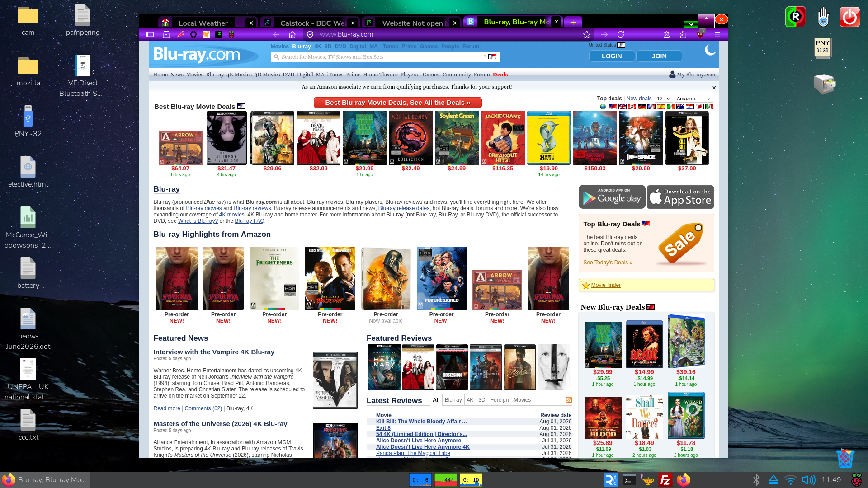Open the Movie finder link
Image resolution: width=868 pixels, height=488 pixels.
[x=606, y=285]
